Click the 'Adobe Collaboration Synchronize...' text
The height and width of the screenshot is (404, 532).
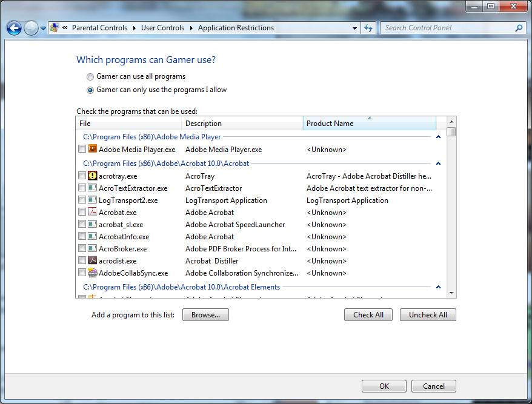[x=242, y=273]
